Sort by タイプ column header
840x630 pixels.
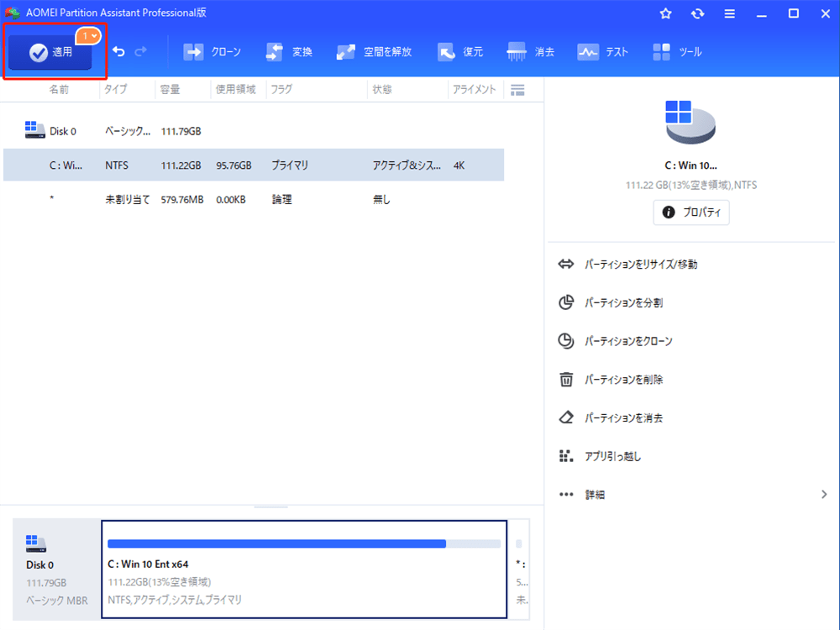(x=115, y=90)
